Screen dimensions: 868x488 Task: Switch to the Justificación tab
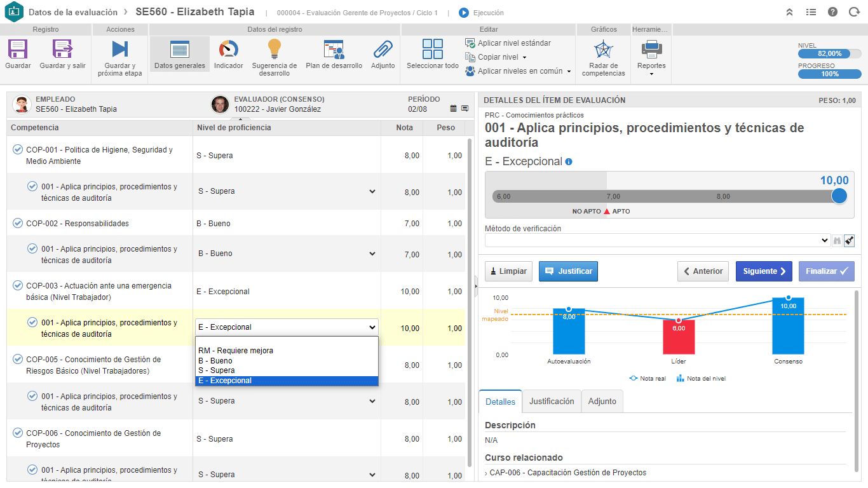(552, 402)
